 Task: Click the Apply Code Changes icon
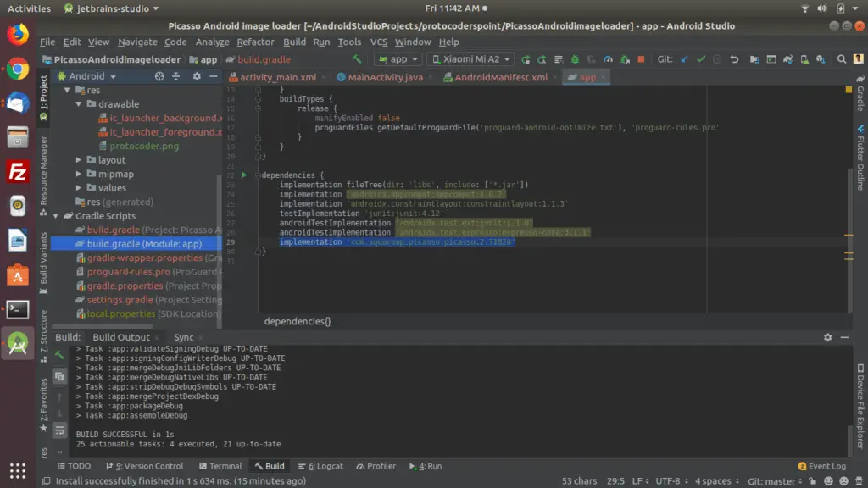(x=559, y=59)
